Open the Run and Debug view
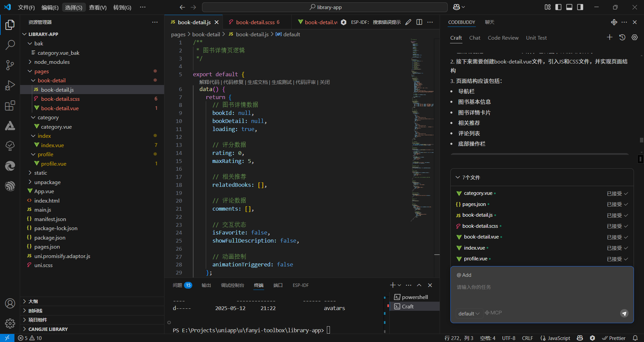The image size is (644, 342). (x=10, y=85)
